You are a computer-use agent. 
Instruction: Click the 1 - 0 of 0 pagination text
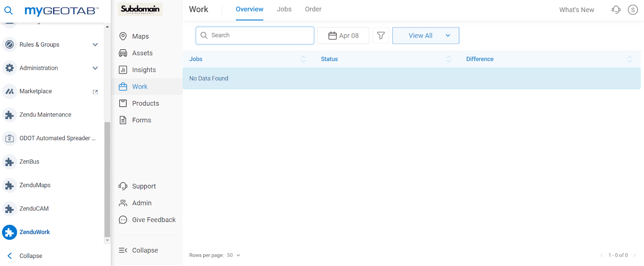pos(618,255)
